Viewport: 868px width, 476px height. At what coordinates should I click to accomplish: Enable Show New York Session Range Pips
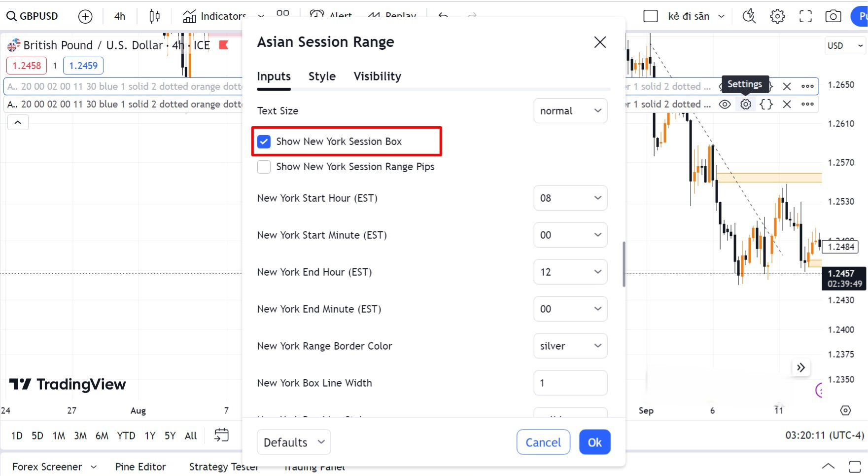264,167
